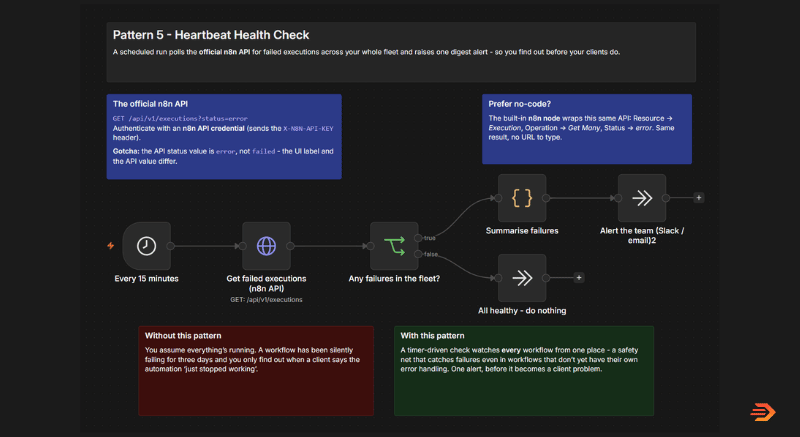Screen dimensions: 800x437
Task: Click the Every 15 minutes label
Action: [x=146, y=279]
